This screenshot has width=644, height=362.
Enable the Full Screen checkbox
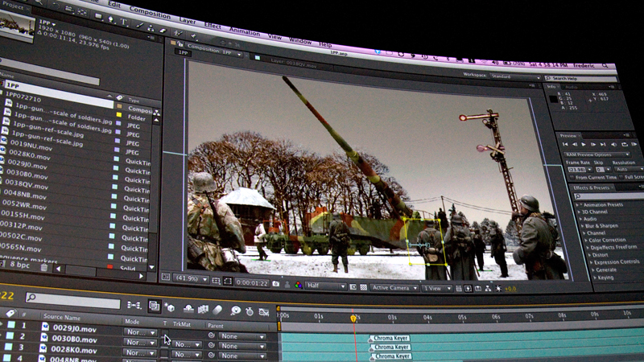621,177
